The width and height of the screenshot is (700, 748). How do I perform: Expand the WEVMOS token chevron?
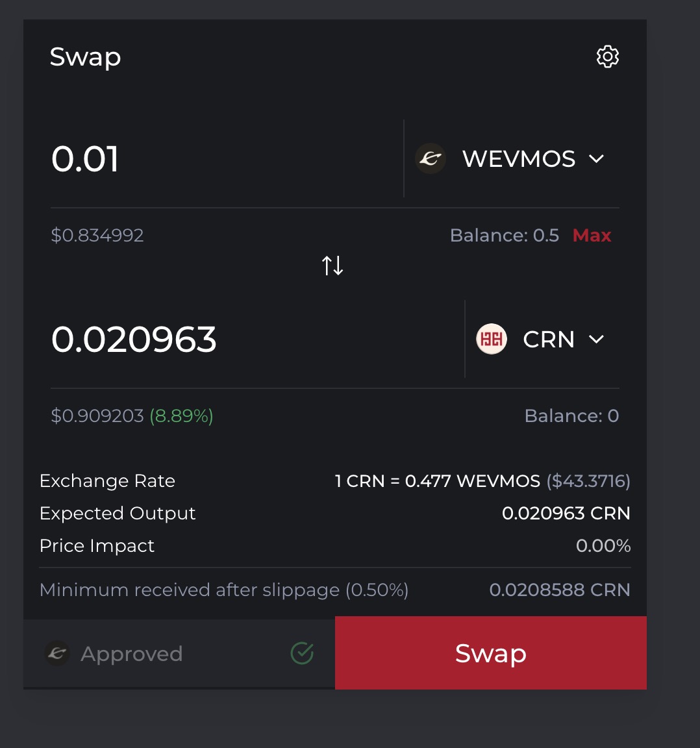[x=596, y=158]
